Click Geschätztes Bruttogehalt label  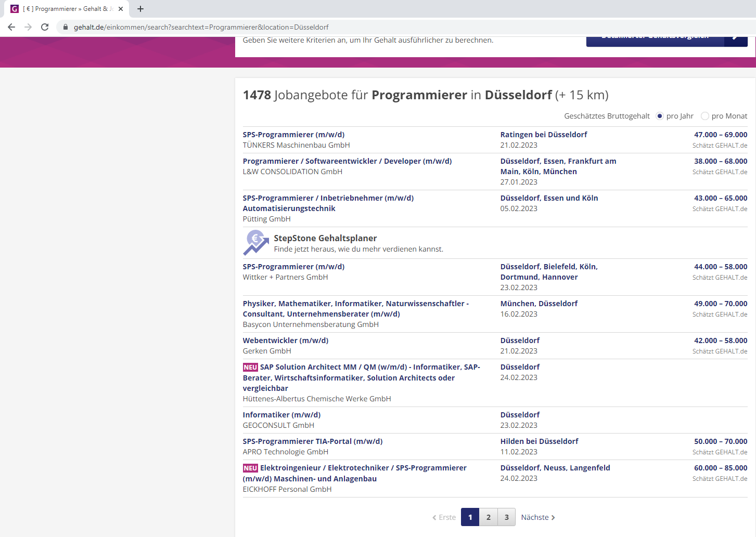tap(607, 116)
